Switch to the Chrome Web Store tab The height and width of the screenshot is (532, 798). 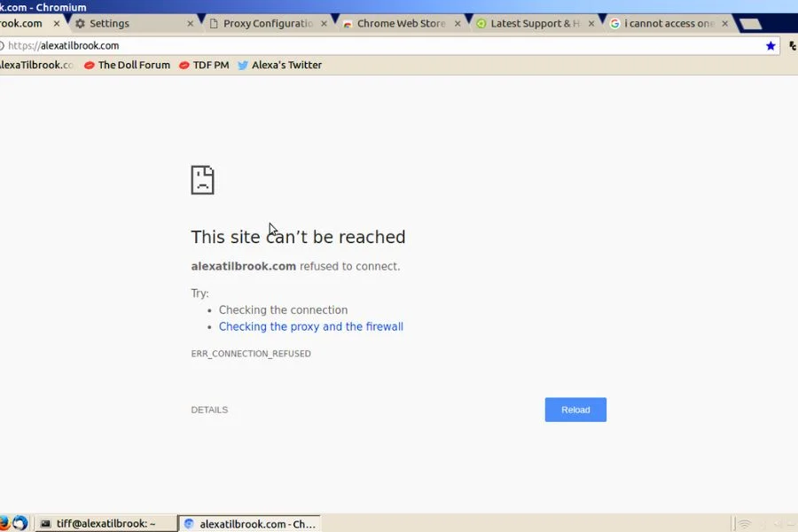400,24
